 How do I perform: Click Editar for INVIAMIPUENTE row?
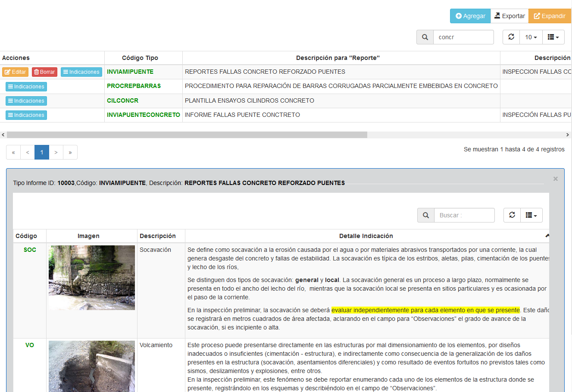coord(16,72)
